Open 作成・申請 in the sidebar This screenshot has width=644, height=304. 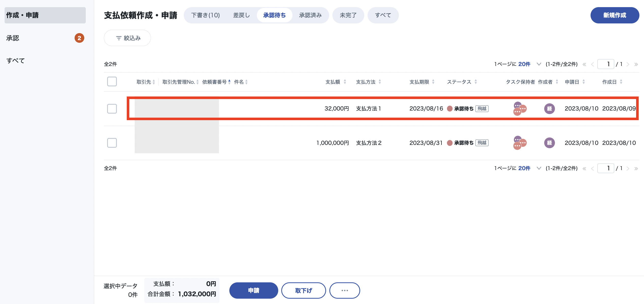tap(45, 15)
